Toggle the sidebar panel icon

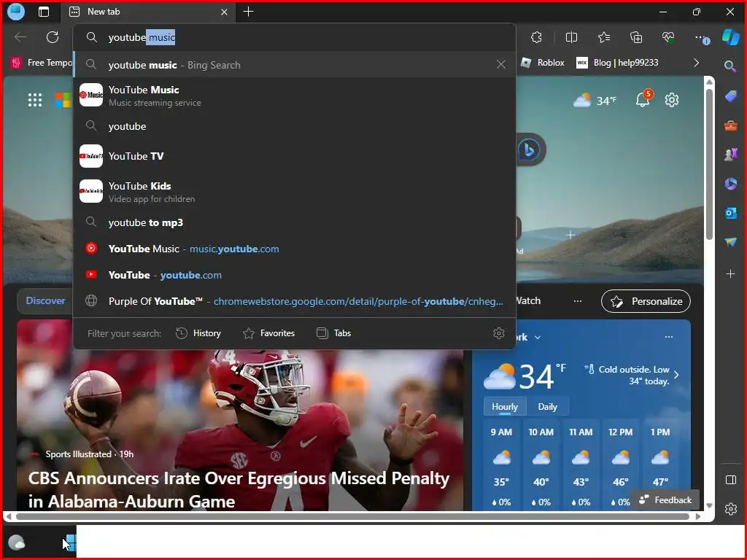tap(731, 480)
